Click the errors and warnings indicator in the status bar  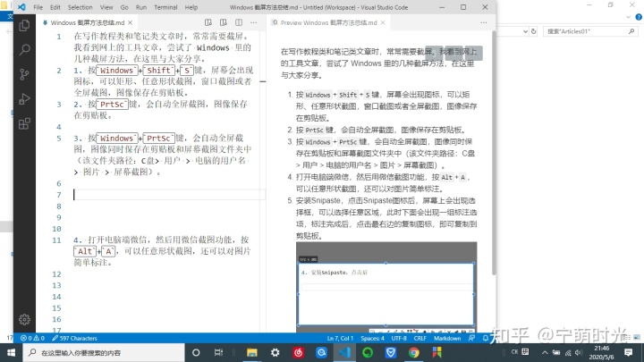[32, 338]
